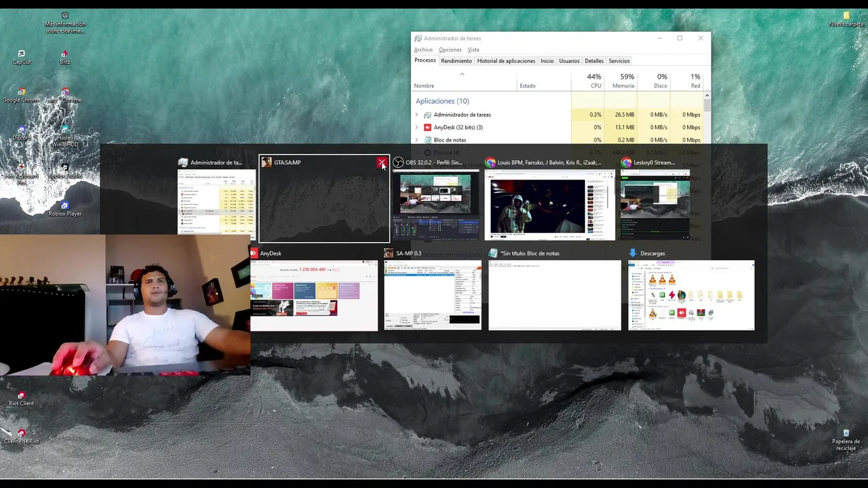Click the Descargas arrow icon in the switcher
Screen dimensions: 868x488
[x=633, y=253]
